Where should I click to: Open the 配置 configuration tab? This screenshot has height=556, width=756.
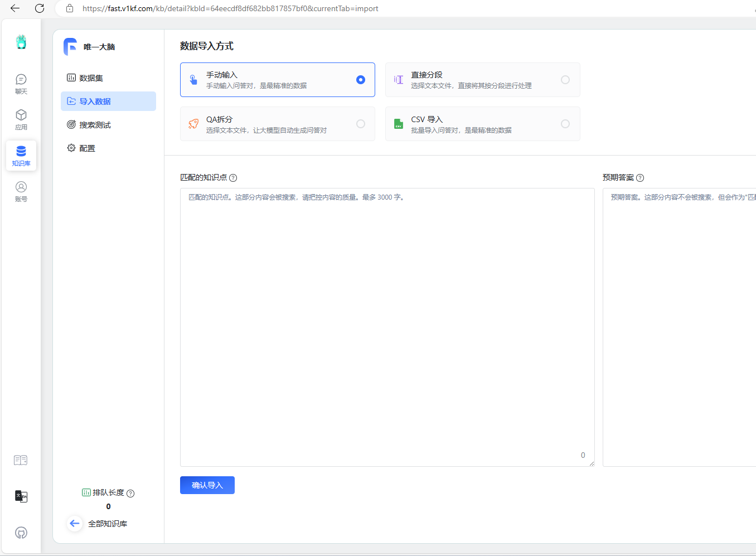pyautogui.click(x=108, y=148)
